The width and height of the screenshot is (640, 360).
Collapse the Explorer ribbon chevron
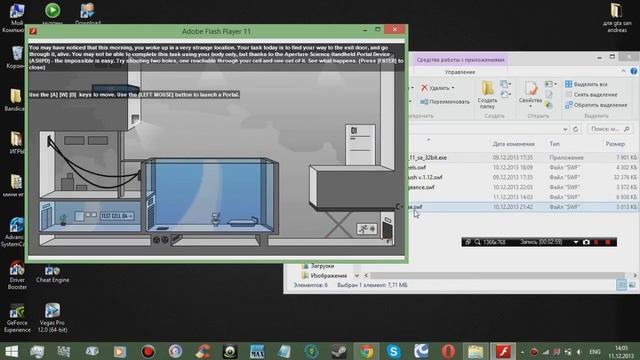tap(623, 71)
